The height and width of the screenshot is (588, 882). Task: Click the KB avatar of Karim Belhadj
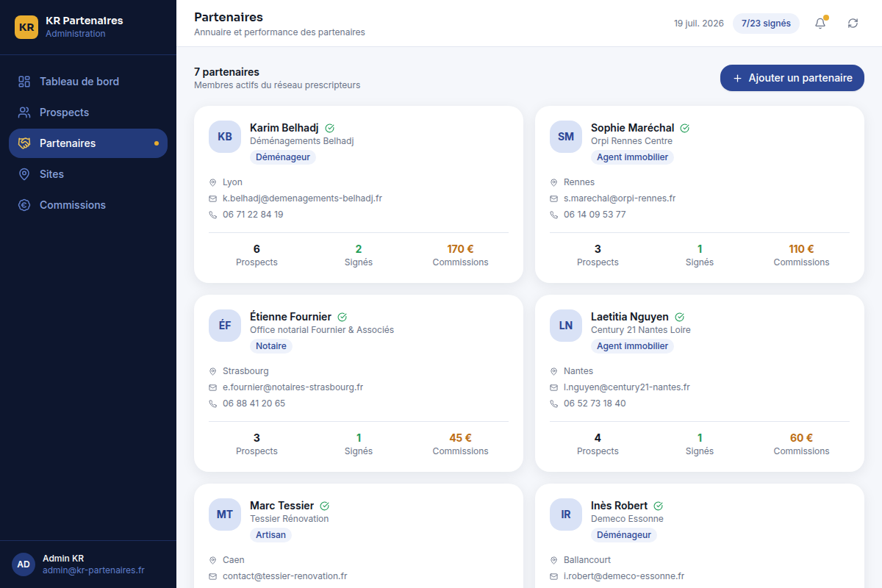[x=225, y=137]
